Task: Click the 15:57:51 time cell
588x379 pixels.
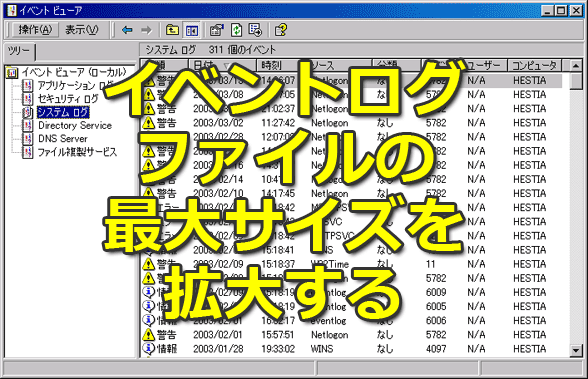Action: [278, 335]
